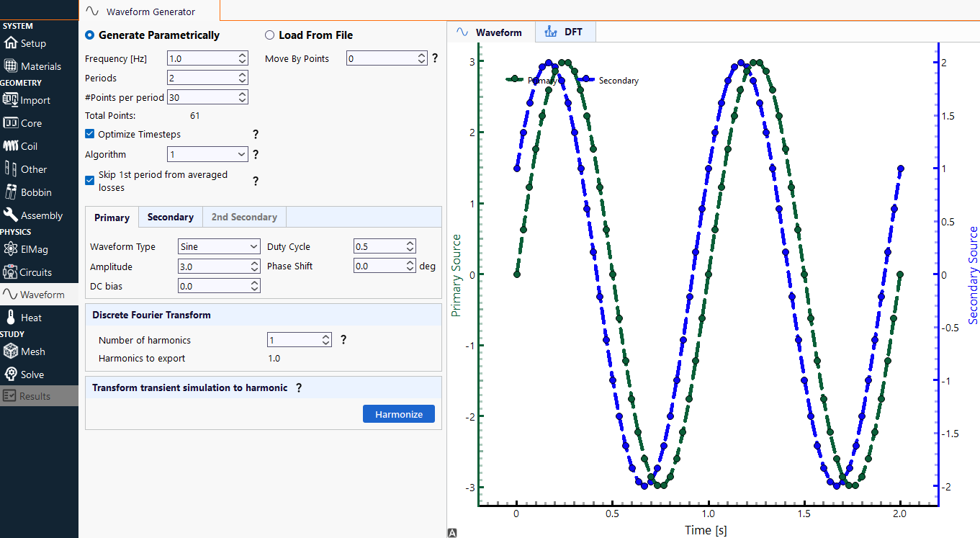This screenshot has height=538, width=980.
Task: Open the Waveform Type dropdown
Action: pyautogui.click(x=219, y=246)
